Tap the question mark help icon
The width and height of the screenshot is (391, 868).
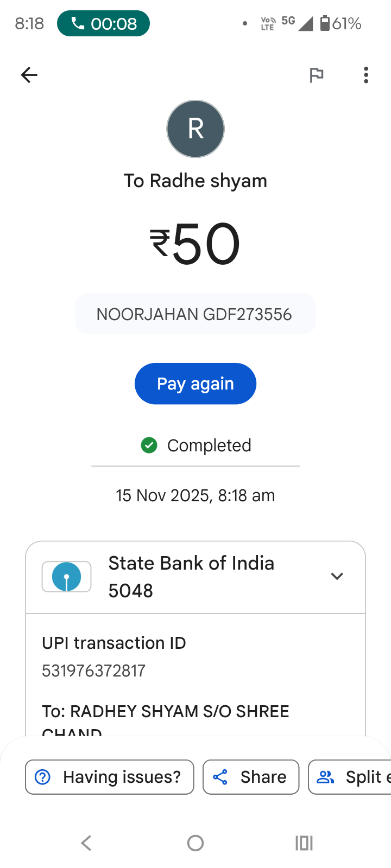[42, 777]
